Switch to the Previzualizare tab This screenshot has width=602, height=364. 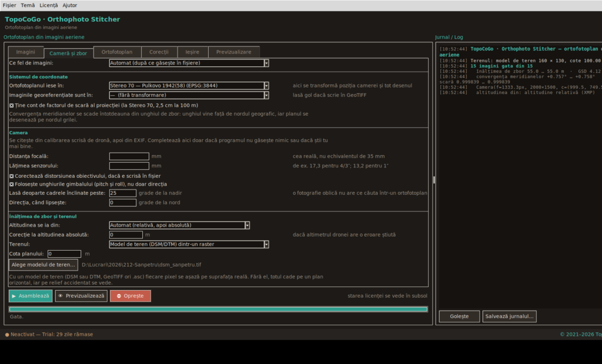tap(233, 52)
